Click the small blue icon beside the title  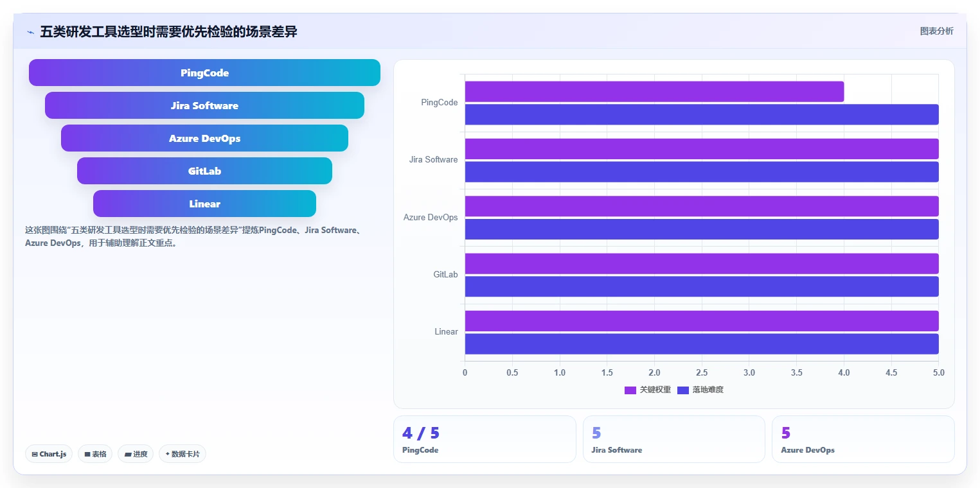click(x=30, y=32)
